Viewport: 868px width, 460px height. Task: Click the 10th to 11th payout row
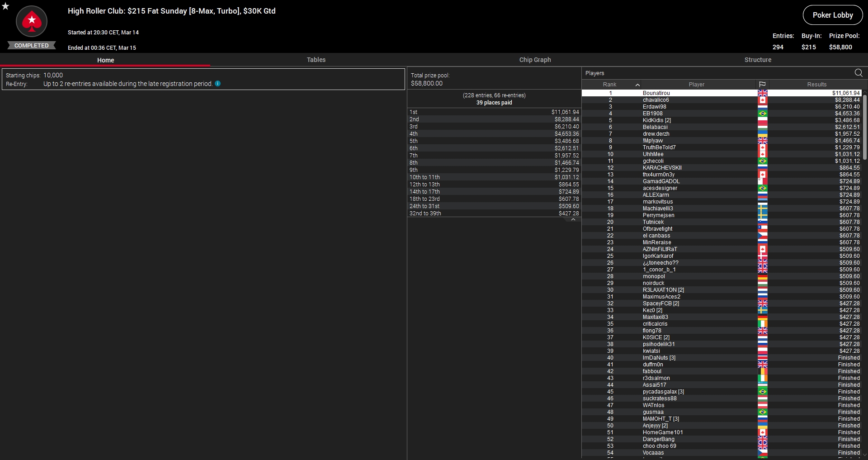494,177
